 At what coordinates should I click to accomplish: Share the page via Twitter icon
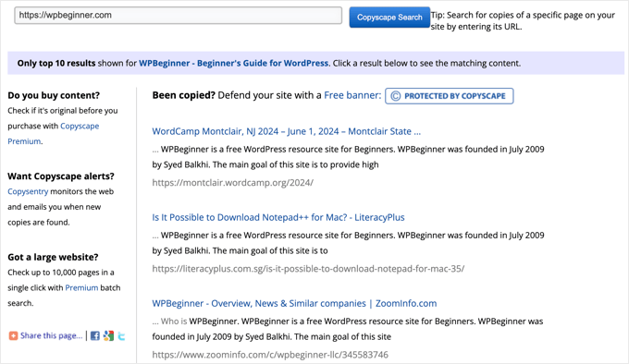[x=121, y=336]
